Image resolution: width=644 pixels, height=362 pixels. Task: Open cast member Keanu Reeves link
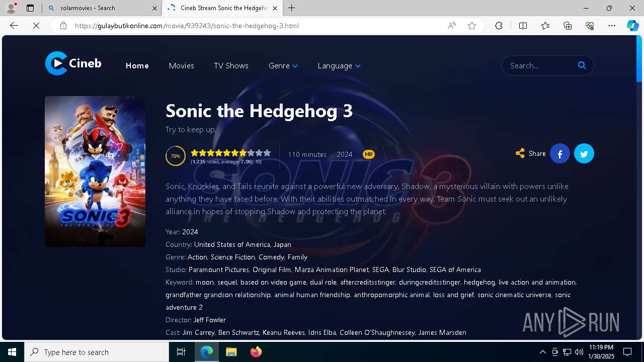(x=284, y=332)
